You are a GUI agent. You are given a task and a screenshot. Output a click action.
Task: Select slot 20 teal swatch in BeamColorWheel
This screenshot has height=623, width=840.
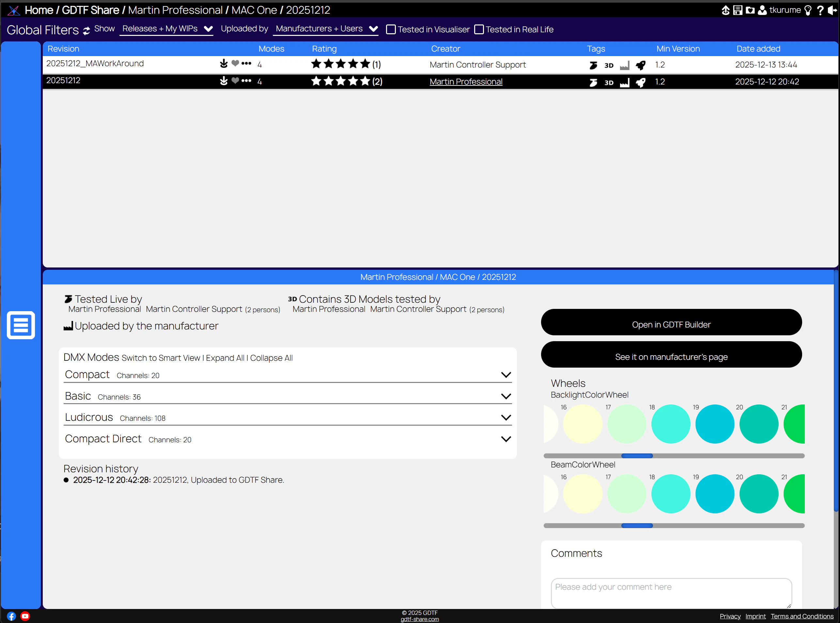point(758,494)
